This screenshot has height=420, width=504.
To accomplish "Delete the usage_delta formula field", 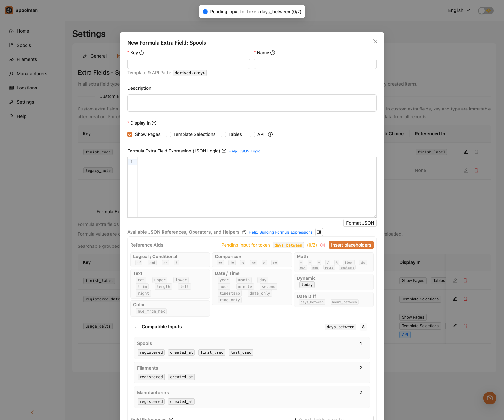I will point(465,326).
